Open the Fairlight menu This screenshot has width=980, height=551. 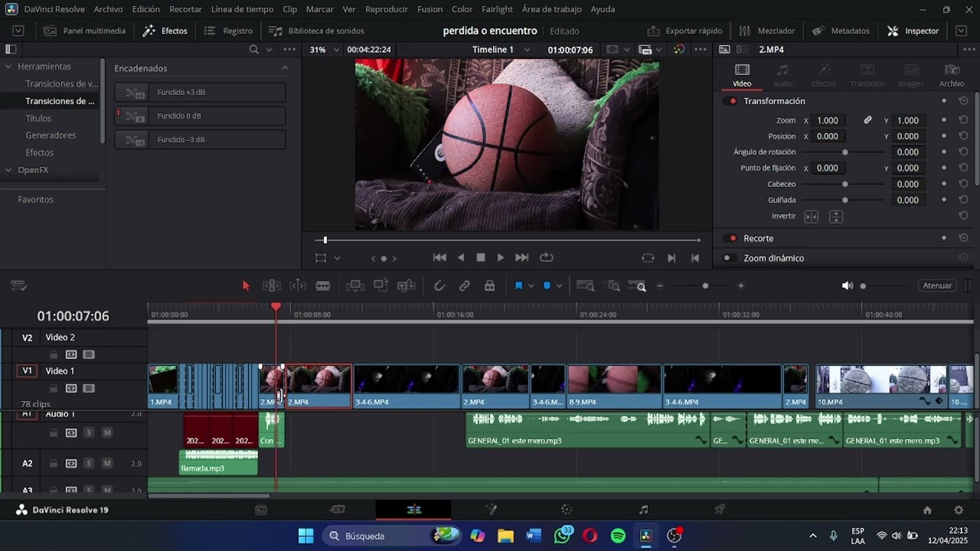[x=498, y=9]
